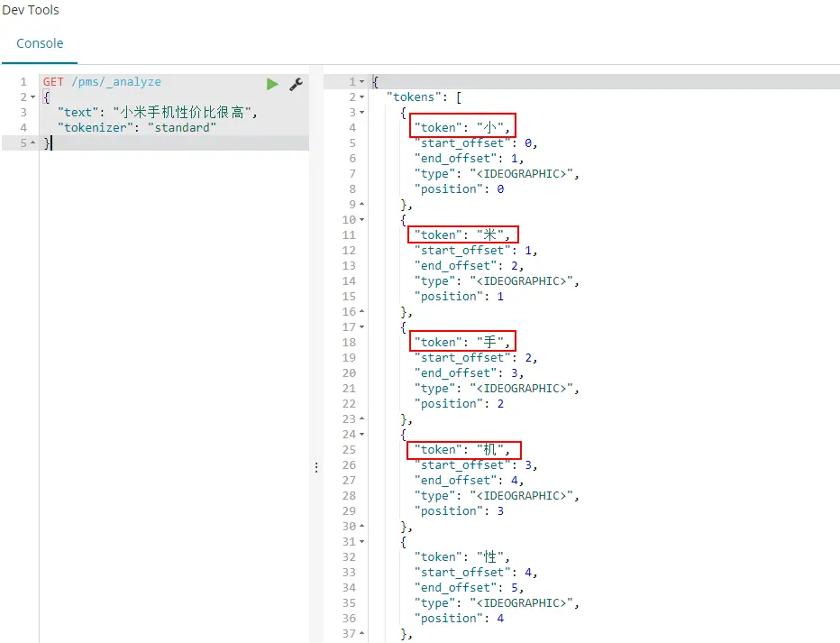Click the "position": 2 line

click(459, 403)
